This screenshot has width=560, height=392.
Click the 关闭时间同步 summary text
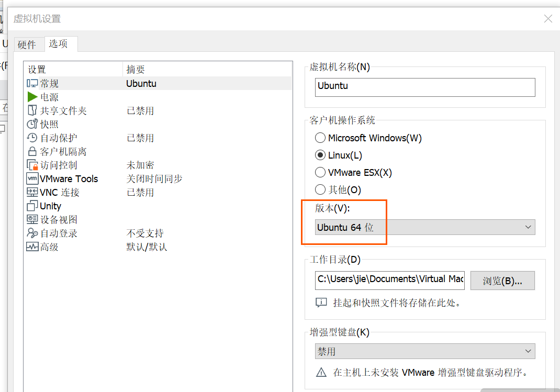(154, 178)
